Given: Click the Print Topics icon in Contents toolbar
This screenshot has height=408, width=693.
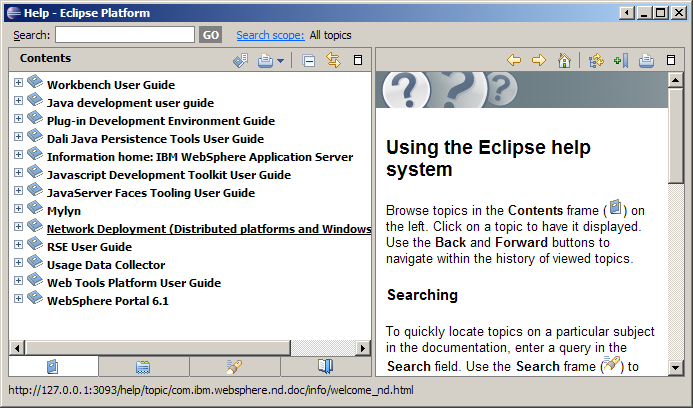Looking at the screenshot, I should click(x=266, y=60).
